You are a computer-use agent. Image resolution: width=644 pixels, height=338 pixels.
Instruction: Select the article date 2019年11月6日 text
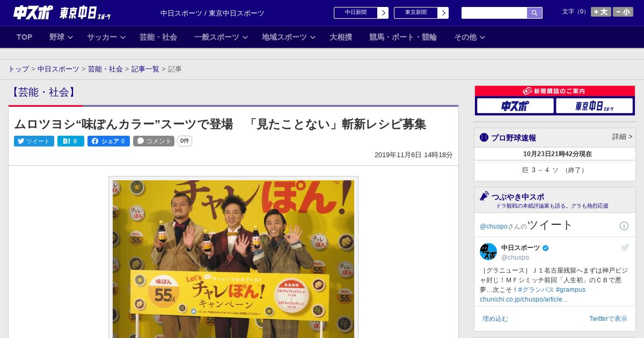pyautogui.click(x=414, y=155)
